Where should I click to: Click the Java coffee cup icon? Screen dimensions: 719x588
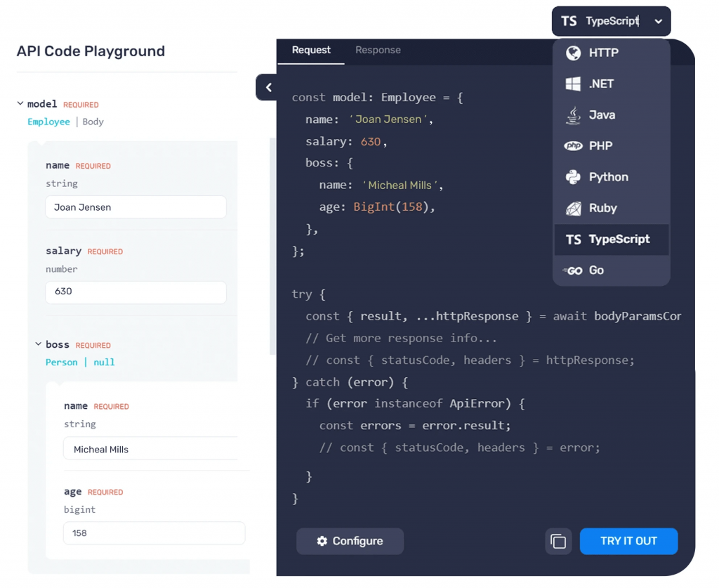(573, 115)
